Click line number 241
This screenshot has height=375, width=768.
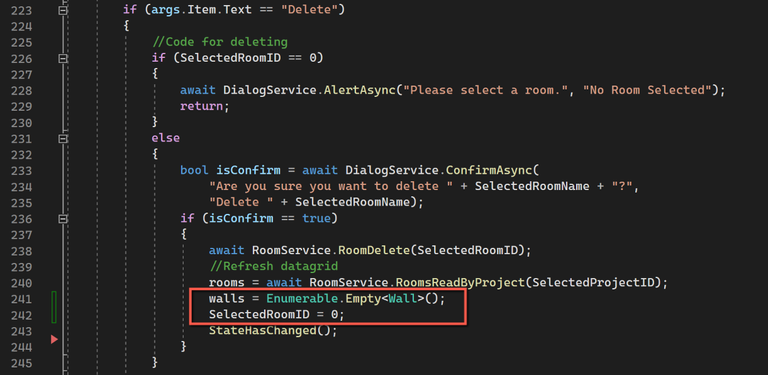pos(22,298)
